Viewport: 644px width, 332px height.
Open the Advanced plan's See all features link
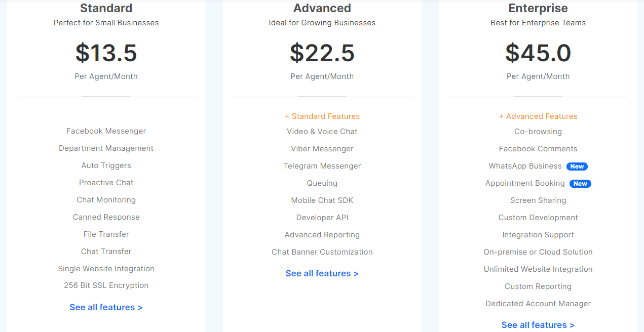[x=322, y=273]
